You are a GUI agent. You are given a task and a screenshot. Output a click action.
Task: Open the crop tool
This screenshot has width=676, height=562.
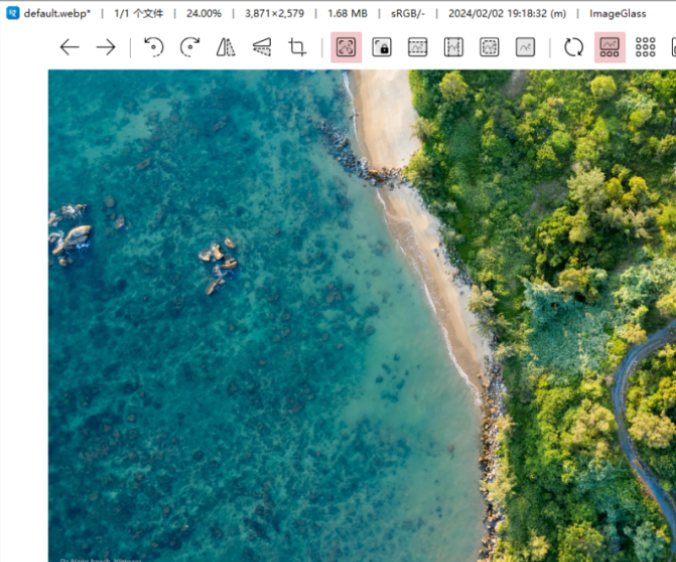click(297, 47)
